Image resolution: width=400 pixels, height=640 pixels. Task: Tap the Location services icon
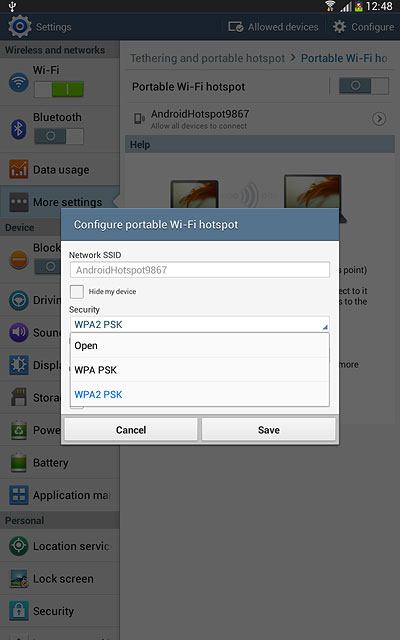tap(19, 546)
